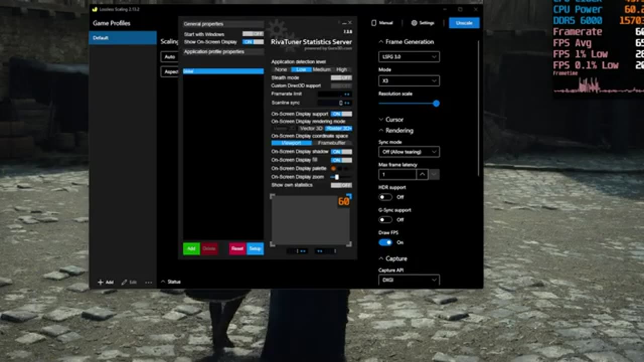644x362 pixels.
Task: Add a new game profile
Action: pos(106,282)
